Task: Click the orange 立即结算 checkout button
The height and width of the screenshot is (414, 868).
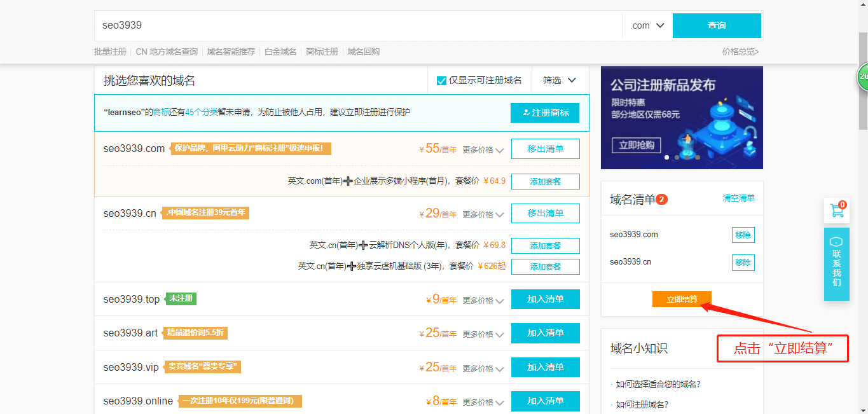Action: (x=682, y=299)
